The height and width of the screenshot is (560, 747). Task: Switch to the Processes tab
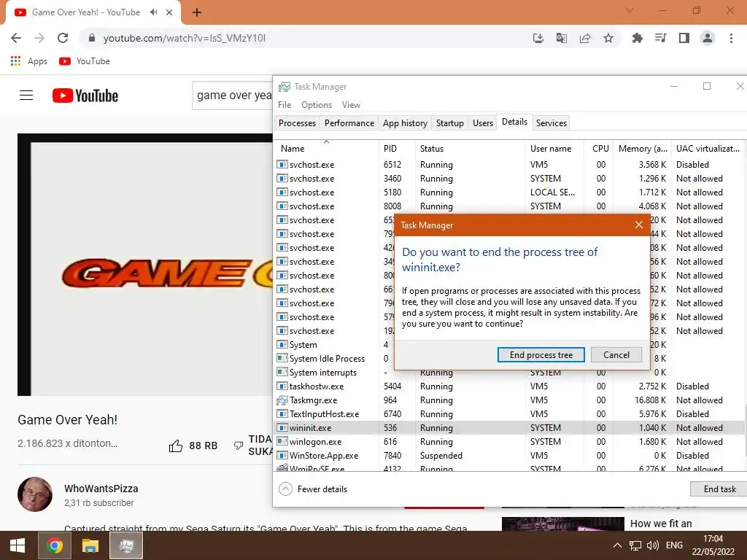pos(298,122)
